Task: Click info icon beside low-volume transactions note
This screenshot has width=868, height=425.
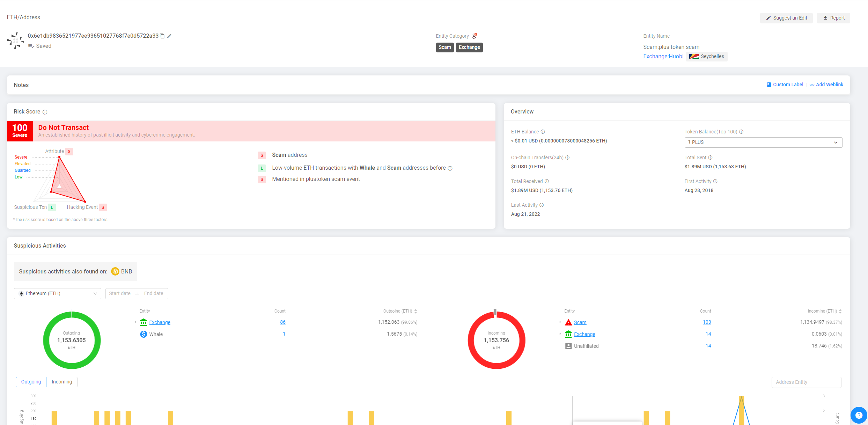Action: click(x=450, y=168)
